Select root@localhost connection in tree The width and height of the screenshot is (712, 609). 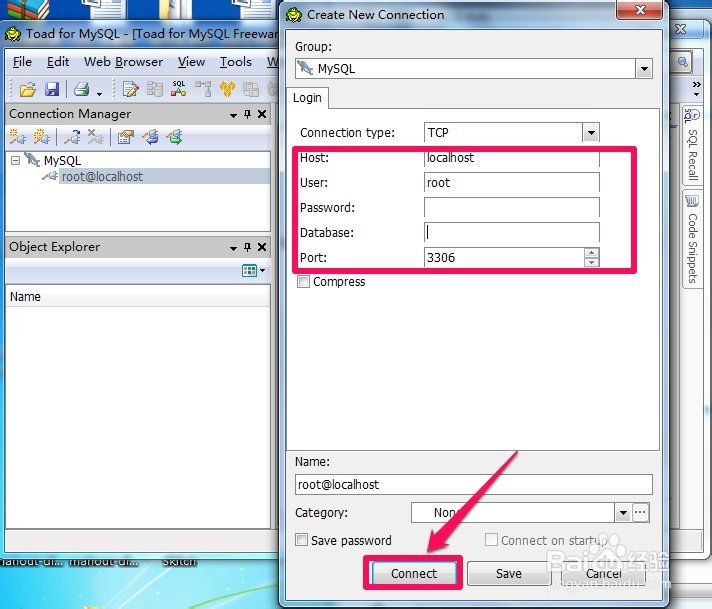[102, 176]
